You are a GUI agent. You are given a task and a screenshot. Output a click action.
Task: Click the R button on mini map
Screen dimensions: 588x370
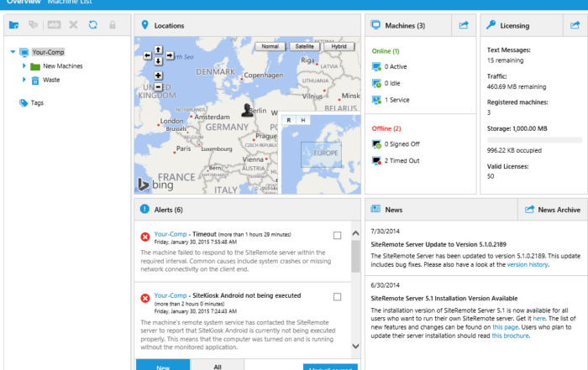(x=289, y=120)
